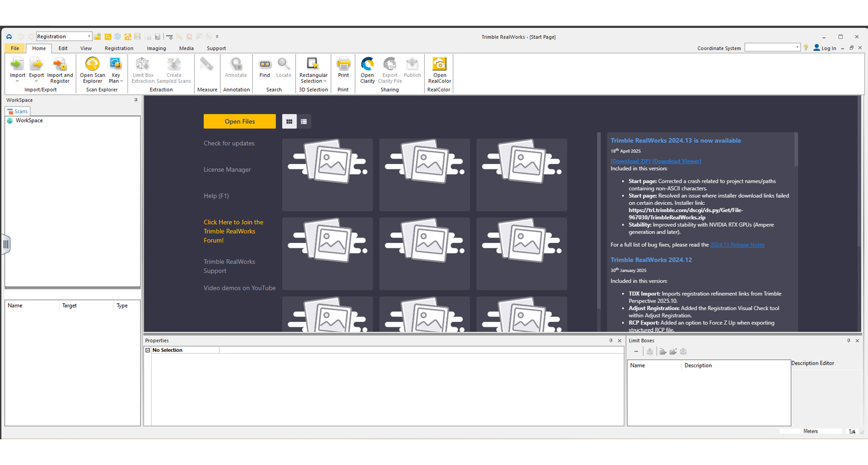Toggle the pin on the WorkSpace panel
Viewport: 868px width, 465px height.
pos(136,100)
